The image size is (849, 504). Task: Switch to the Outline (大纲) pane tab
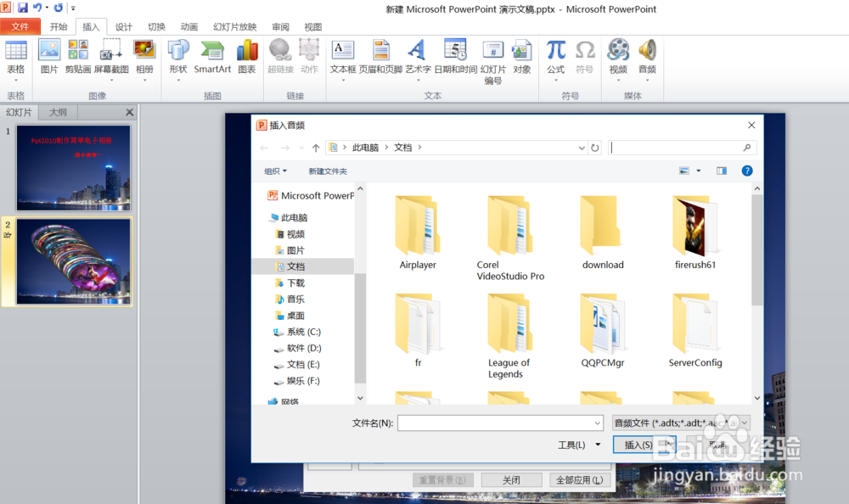point(58,112)
